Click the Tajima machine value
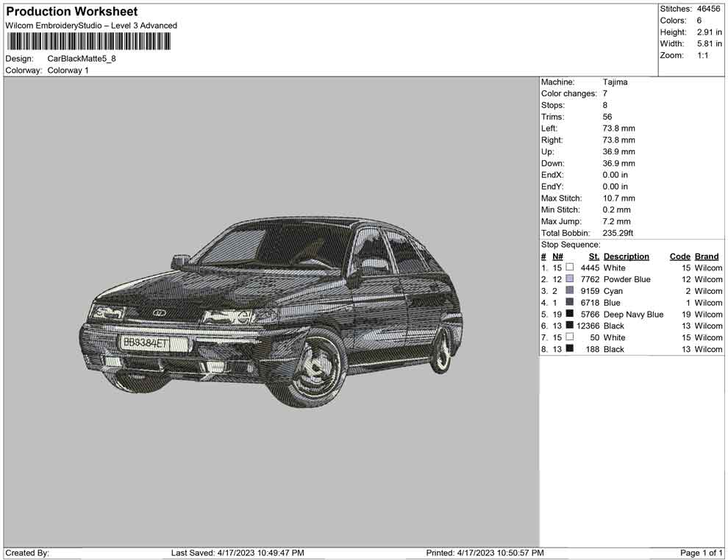 click(x=615, y=82)
